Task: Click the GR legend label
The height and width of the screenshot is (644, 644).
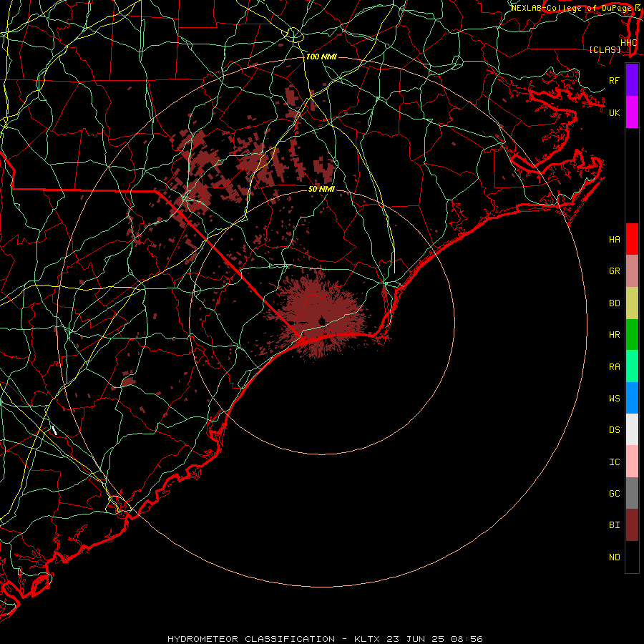Action: (x=614, y=271)
